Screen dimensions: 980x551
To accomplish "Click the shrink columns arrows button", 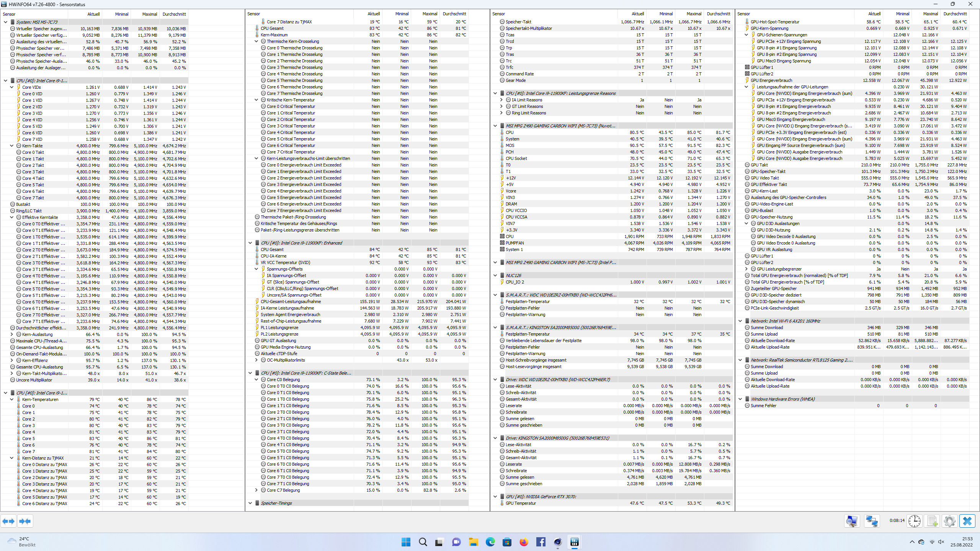I will (x=25, y=521).
